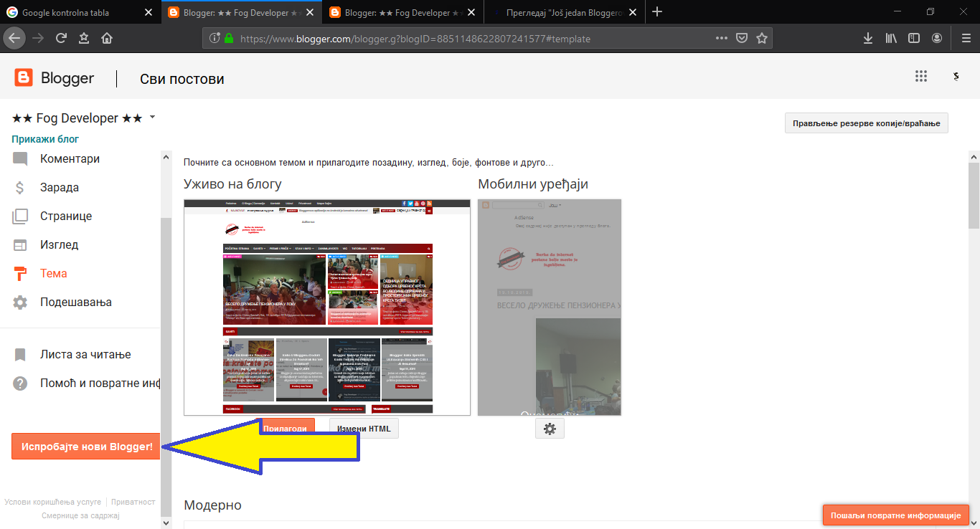
Task: Switch to second Blogger Fog Developer tab
Action: click(404, 12)
